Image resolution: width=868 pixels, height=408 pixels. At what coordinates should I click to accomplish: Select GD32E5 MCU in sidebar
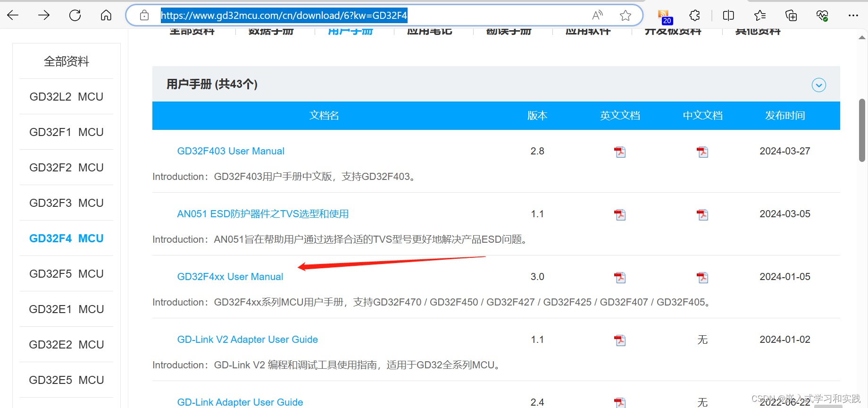[67, 380]
